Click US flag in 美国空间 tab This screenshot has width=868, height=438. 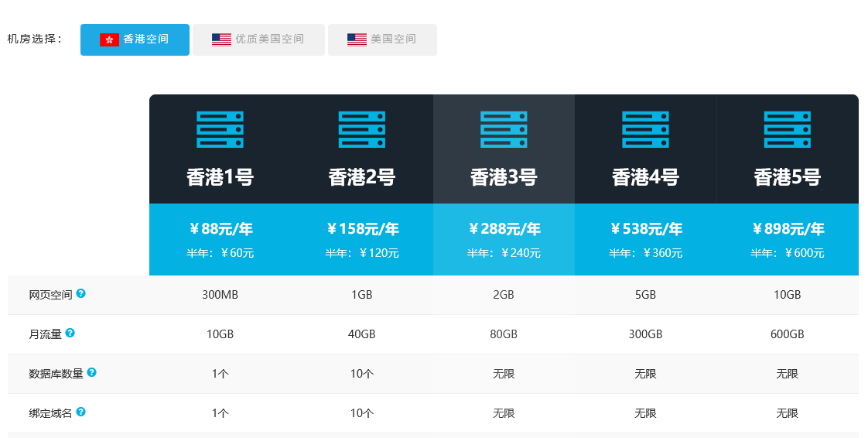(x=357, y=39)
